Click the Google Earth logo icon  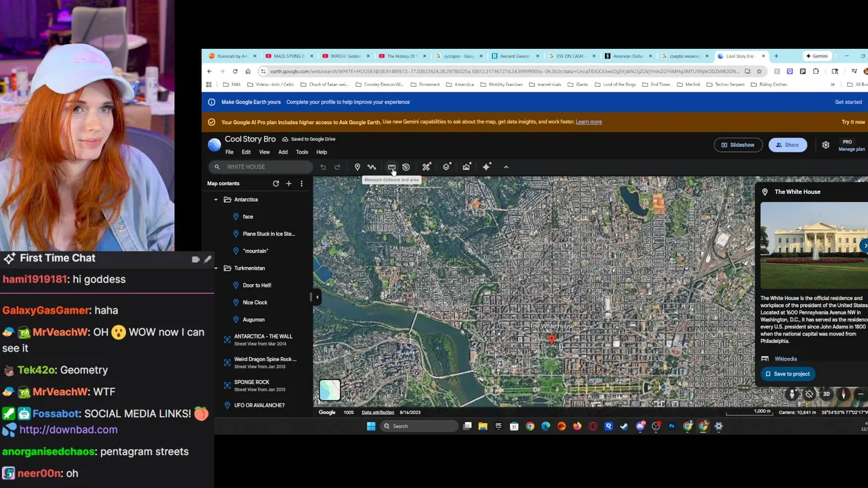point(214,144)
